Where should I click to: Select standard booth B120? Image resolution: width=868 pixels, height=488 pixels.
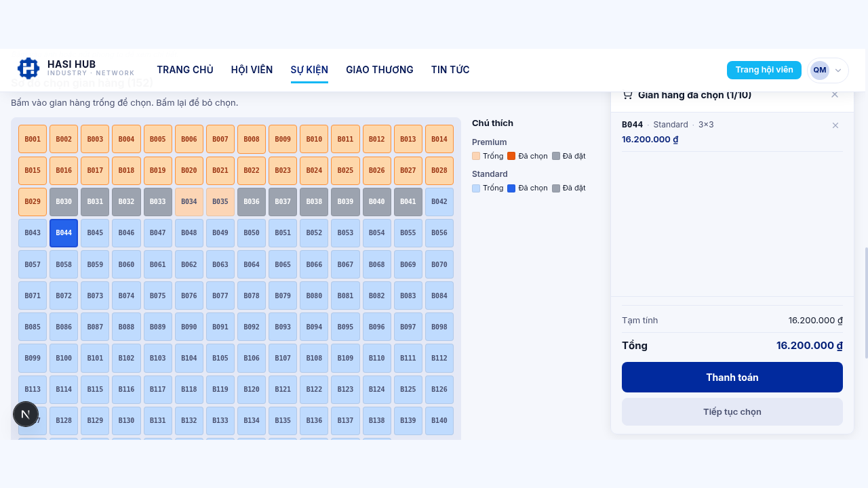pyautogui.click(x=252, y=390)
